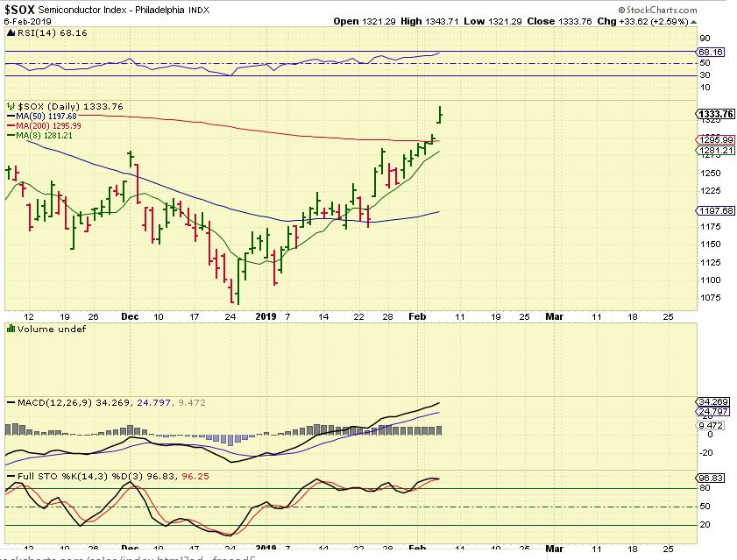Click the boxed 34.269 MACD axis tag

coord(713,402)
